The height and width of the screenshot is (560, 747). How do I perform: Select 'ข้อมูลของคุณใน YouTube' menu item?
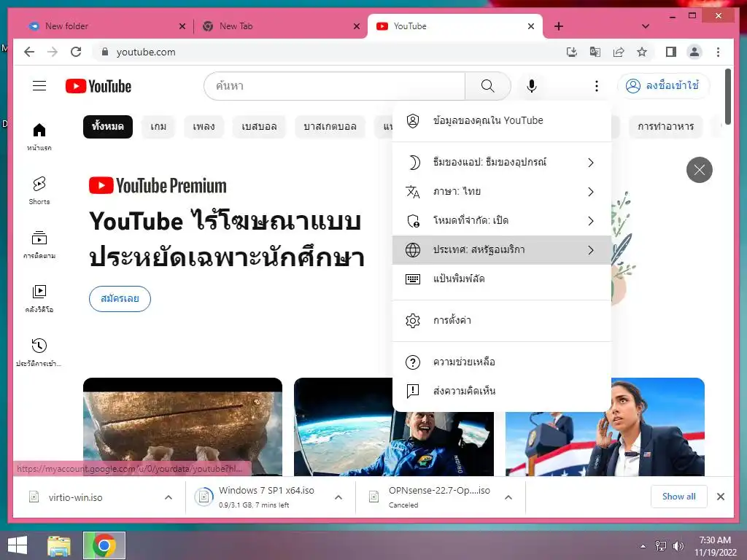tap(502, 120)
